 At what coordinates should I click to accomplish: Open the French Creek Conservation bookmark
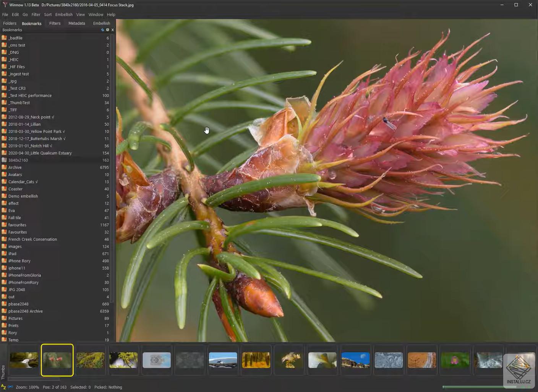[32, 240]
